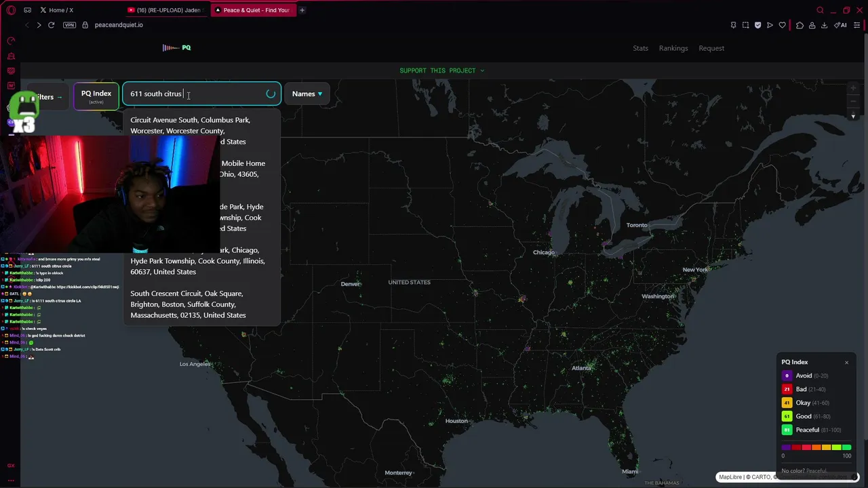
Task: Open the profile account icon
Action: (812, 25)
